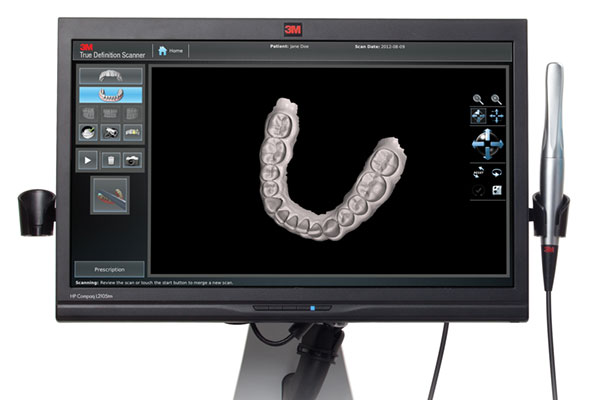Toggle the pan move mode icon
The height and width of the screenshot is (400, 600).
(x=496, y=116)
